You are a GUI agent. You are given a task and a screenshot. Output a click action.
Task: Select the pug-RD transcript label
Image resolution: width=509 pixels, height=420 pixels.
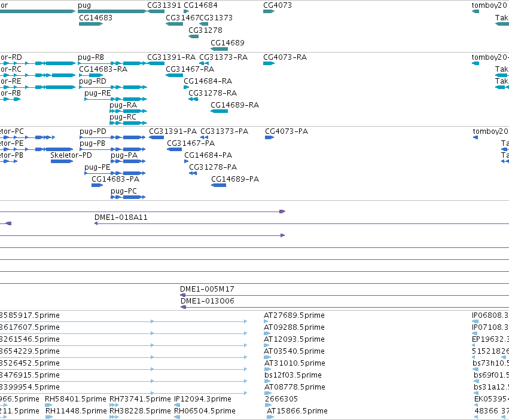click(93, 81)
